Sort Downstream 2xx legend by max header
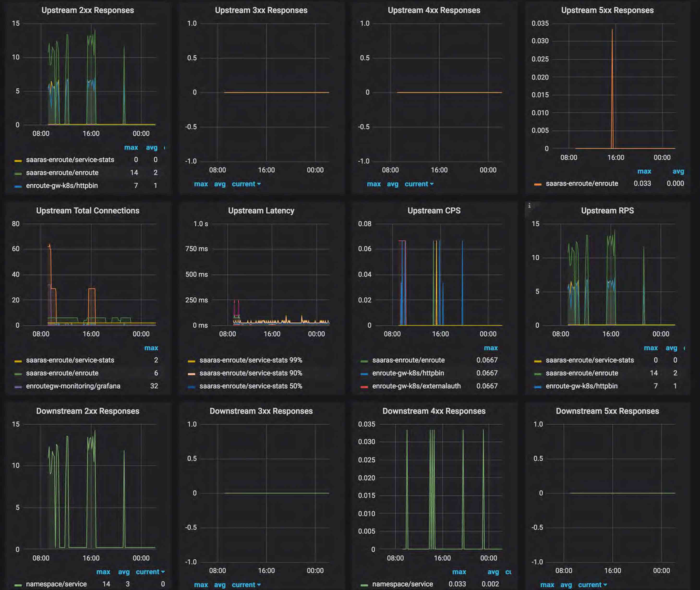 [103, 572]
